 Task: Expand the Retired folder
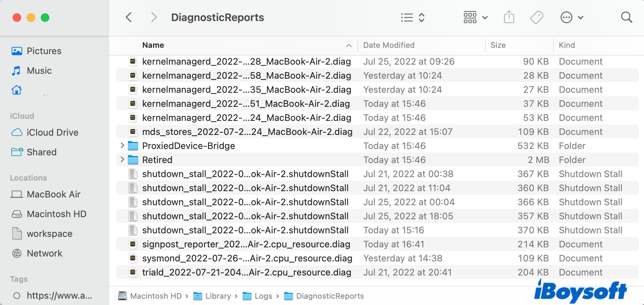[122, 160]
